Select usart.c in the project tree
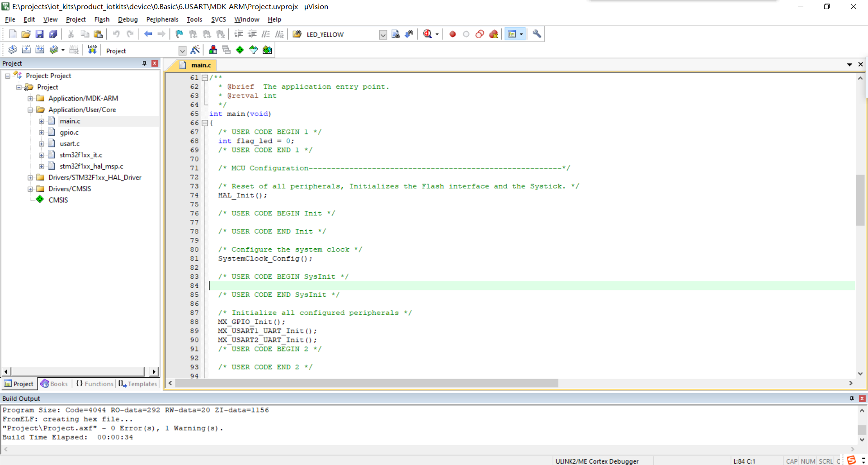868x465 pixels. 70,144
